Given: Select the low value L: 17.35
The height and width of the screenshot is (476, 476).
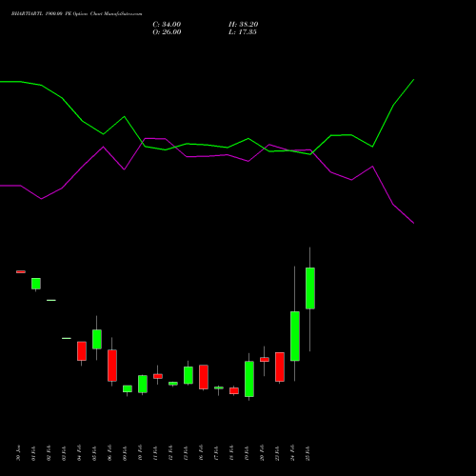Looking at the screenshot, I should [x=243, y=31].
